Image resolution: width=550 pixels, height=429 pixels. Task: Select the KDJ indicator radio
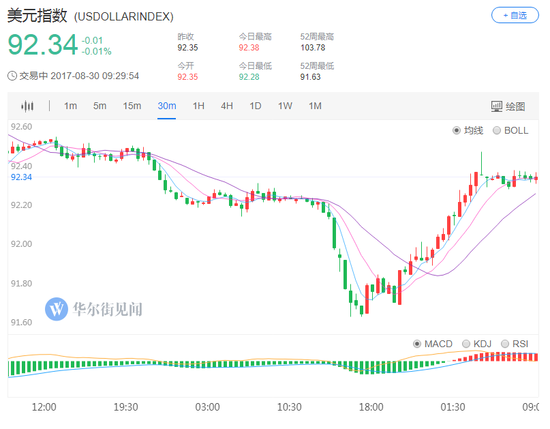466,344
